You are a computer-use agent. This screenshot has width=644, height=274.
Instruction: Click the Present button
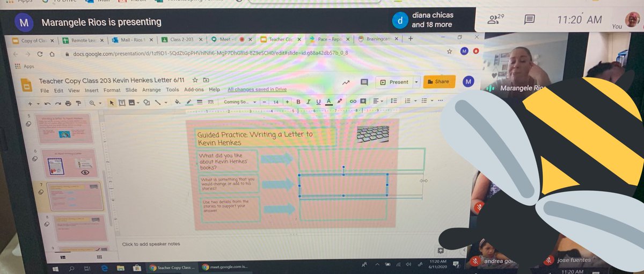tap(394, 82)
